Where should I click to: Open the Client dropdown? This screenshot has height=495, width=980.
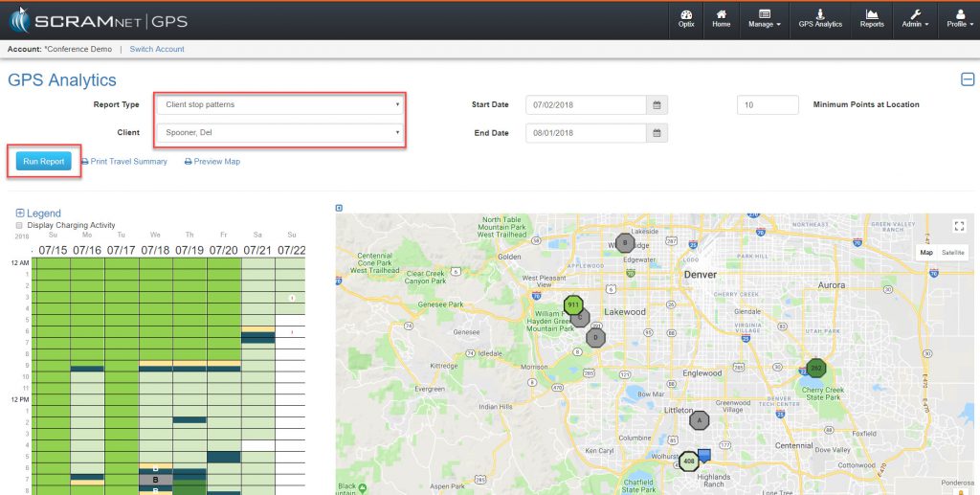281,132
